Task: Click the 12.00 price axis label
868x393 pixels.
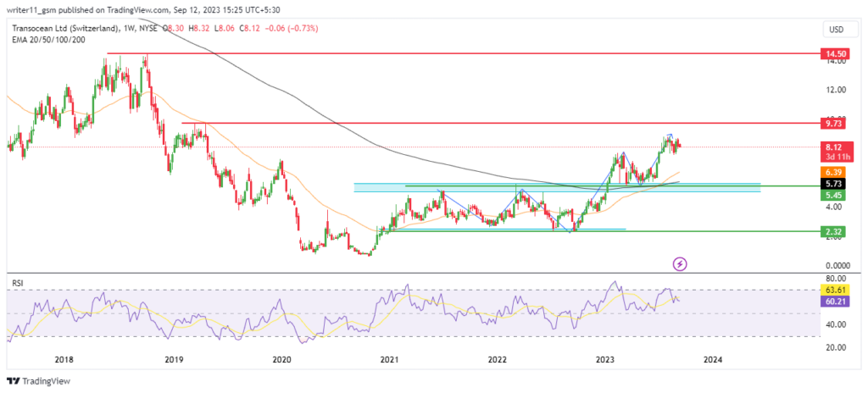Action: pyautogui.click(x=834, y=90)
